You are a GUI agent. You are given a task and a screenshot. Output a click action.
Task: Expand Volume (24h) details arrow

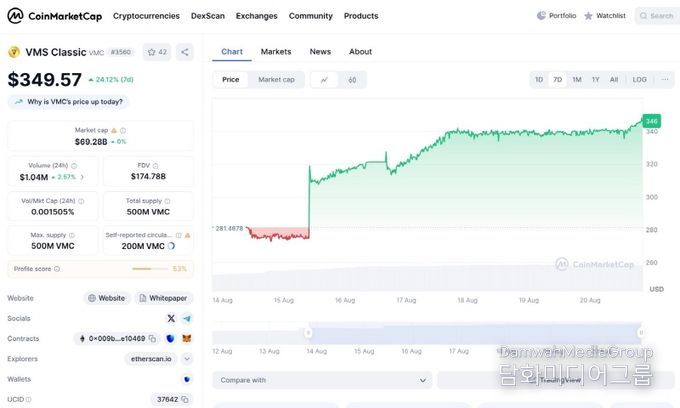82,177
